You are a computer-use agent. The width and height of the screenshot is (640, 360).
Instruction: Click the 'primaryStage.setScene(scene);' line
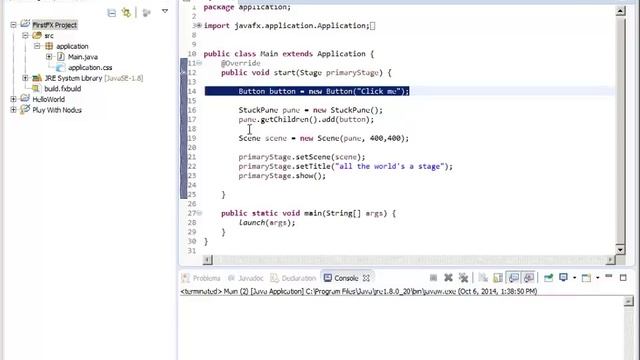tap(302, 157)
